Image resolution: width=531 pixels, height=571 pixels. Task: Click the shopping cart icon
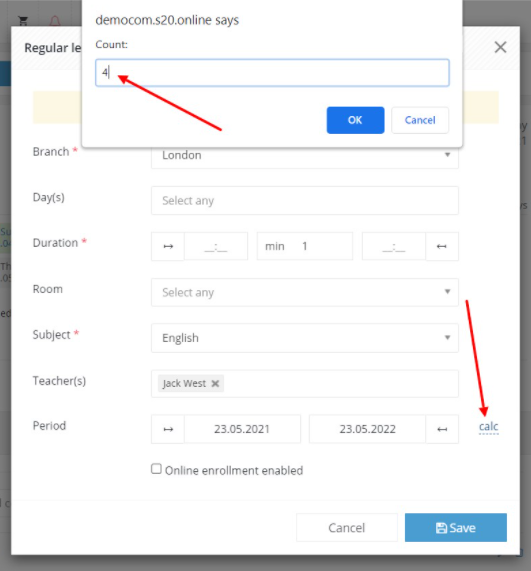pos(23,21)
